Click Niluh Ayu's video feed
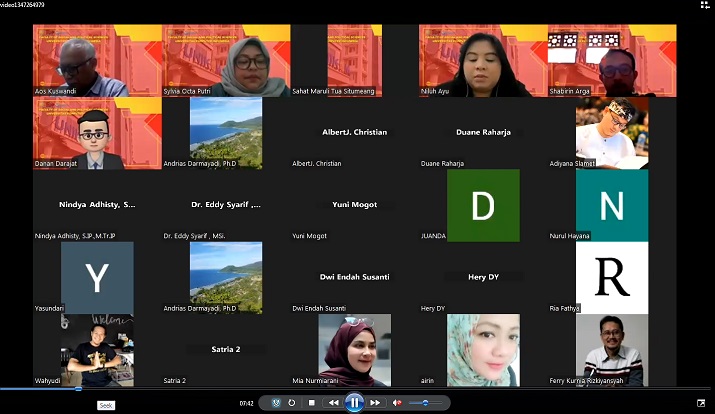The image size is (715, 414). click(x=483, y=60)
